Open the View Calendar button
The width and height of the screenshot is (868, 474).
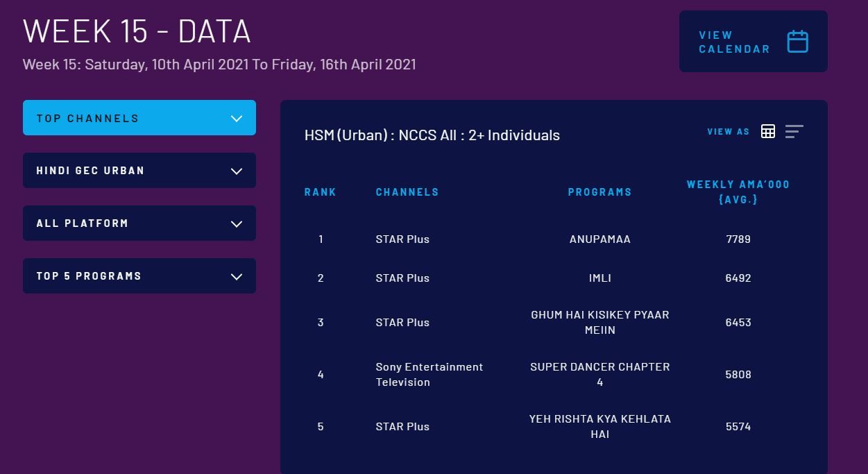[x=753, y=42]
